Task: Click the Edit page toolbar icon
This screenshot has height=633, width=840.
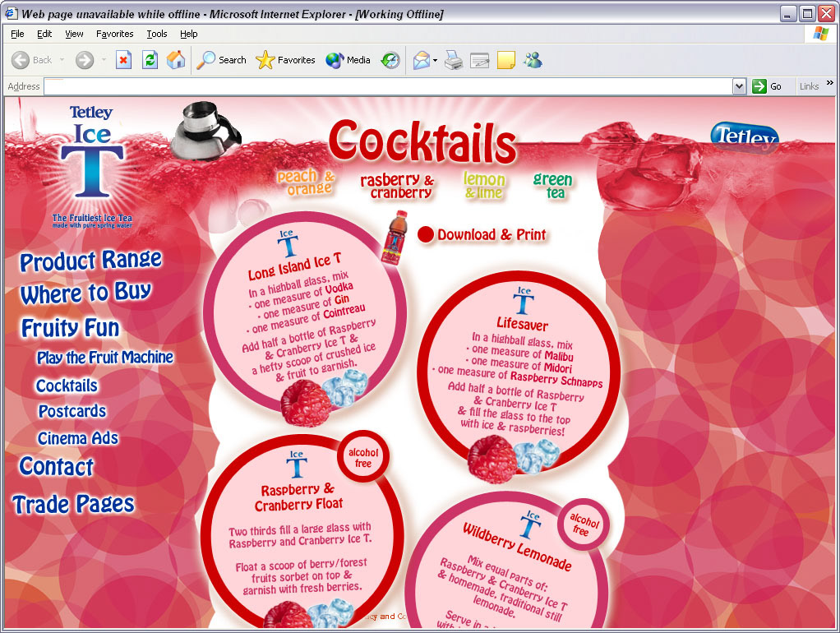Action: pos(480,60)
